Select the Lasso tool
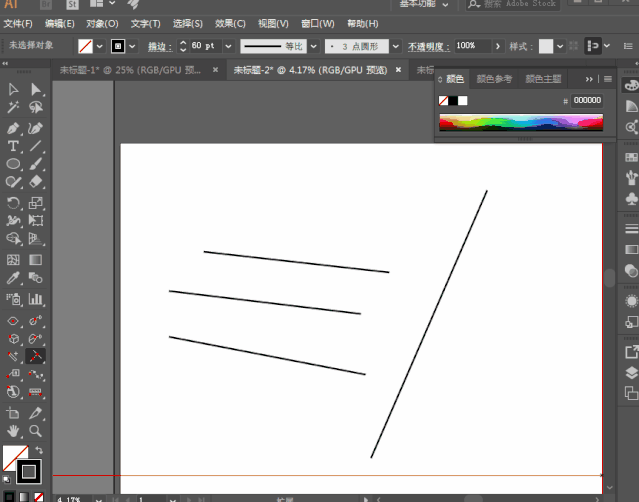Image resolution: width=639 pixels, height=502 pixels. [x=35, y=107]
